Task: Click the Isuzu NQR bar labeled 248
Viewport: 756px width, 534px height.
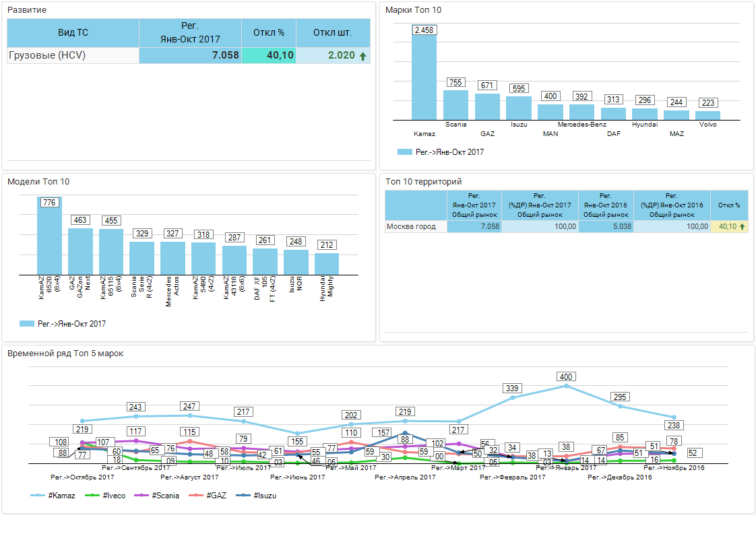Action: click(x=296, y=262)
